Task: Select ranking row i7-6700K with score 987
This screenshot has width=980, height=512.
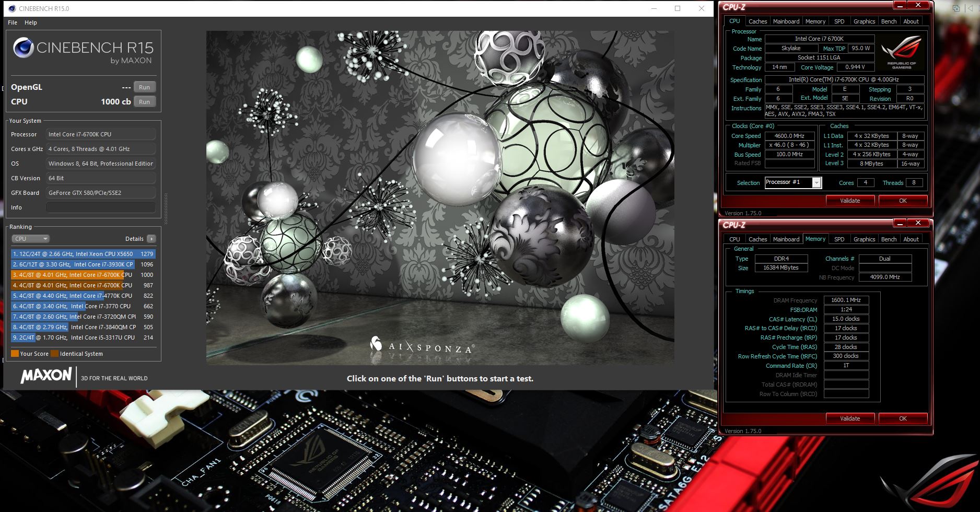Action: [x=83, y=285]
